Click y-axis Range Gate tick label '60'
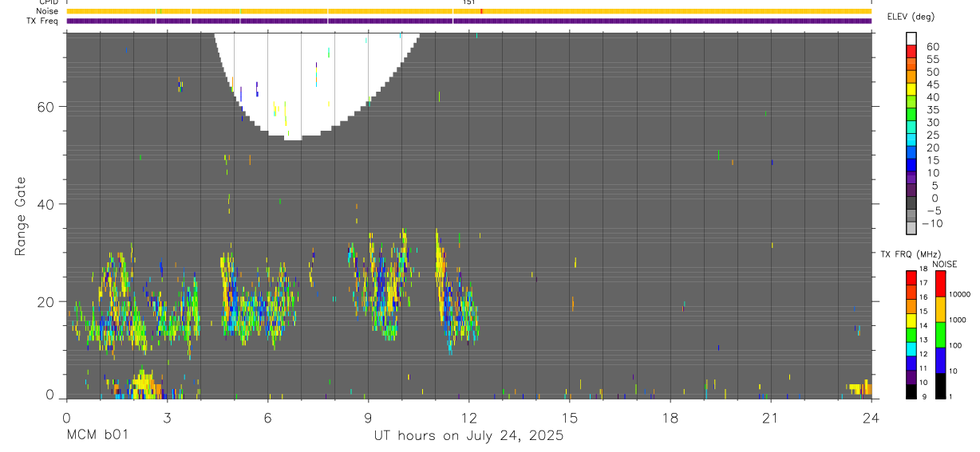Viewport: 980px width, 452px height. (x=45, y=106)
